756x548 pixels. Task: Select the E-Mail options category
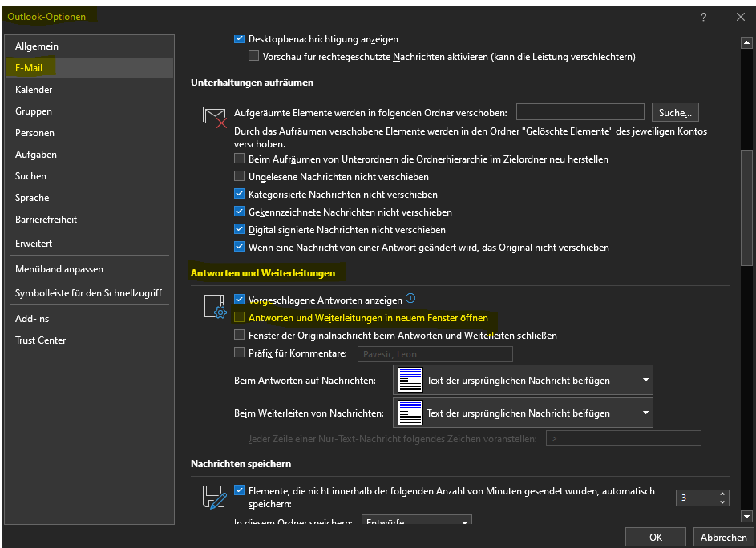pos(89,68)
